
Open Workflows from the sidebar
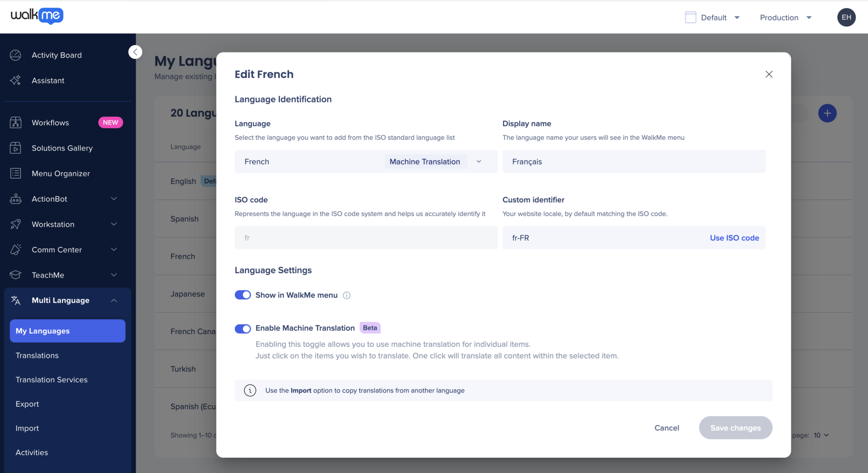click(x=50, y=122)
